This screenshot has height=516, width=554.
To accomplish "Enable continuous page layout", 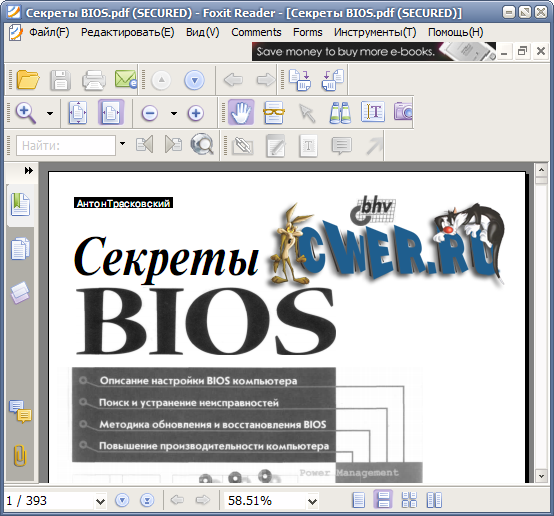I will click(x=383, y=500).
